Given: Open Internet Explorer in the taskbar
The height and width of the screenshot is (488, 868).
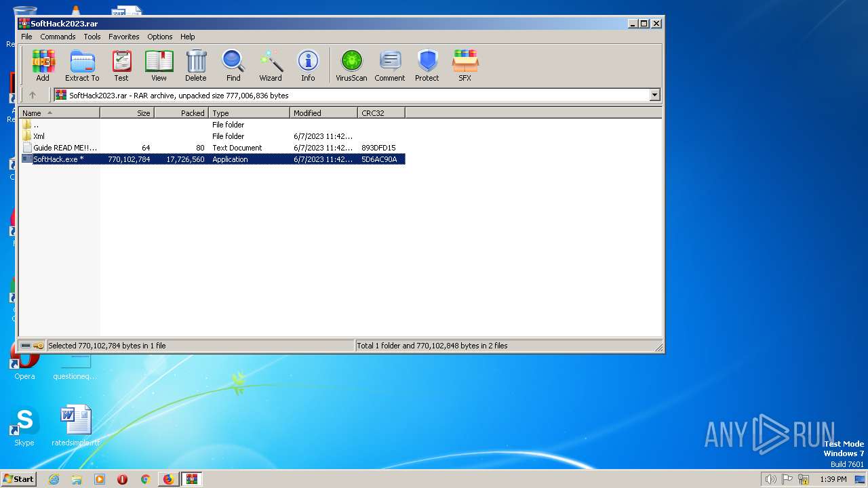Looking at the screenshot, I should [54, 479].
